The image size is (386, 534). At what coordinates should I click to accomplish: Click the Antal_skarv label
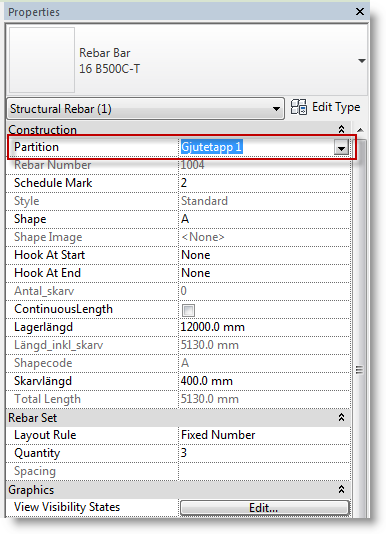(x=44, y=291)
